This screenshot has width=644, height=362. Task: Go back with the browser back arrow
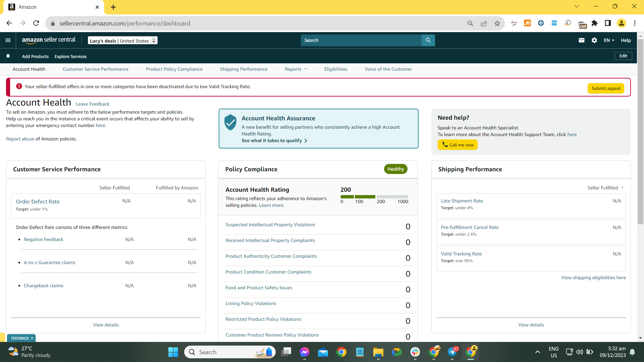(x=9, y=23)
